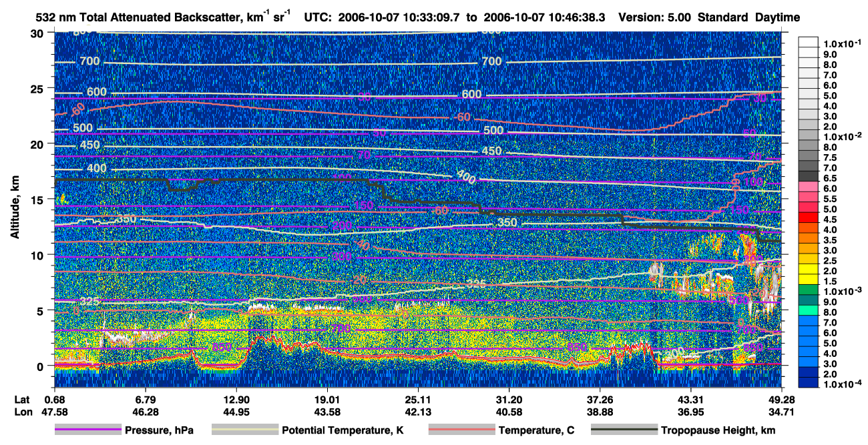Click the longitude value 46.28
Viewport: 868px width, 445px height.
(x=146, y=412)
